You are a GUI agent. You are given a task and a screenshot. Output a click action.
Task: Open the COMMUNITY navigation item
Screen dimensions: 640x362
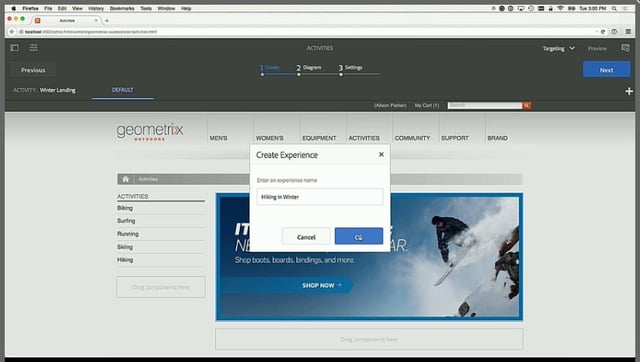coord(412,138)
